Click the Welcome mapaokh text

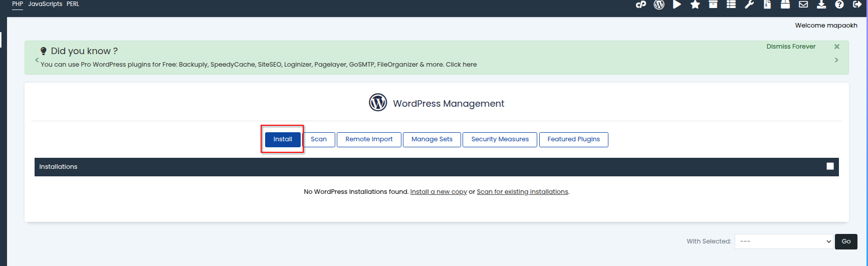coord(826,26)
